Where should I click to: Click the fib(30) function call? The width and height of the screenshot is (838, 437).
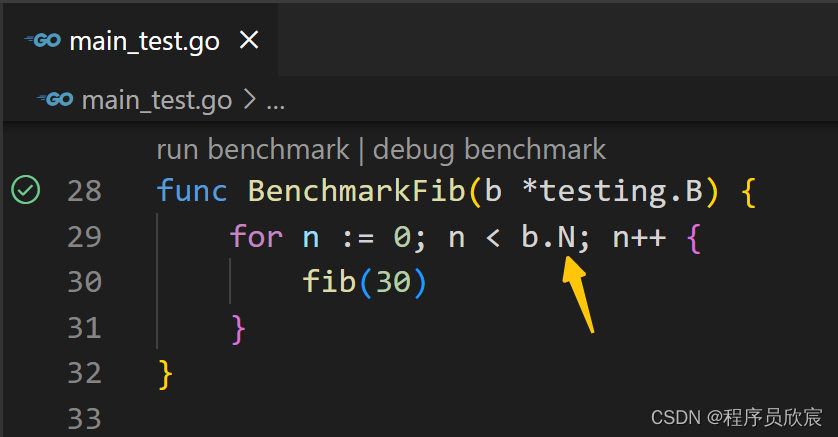point(365,282)
